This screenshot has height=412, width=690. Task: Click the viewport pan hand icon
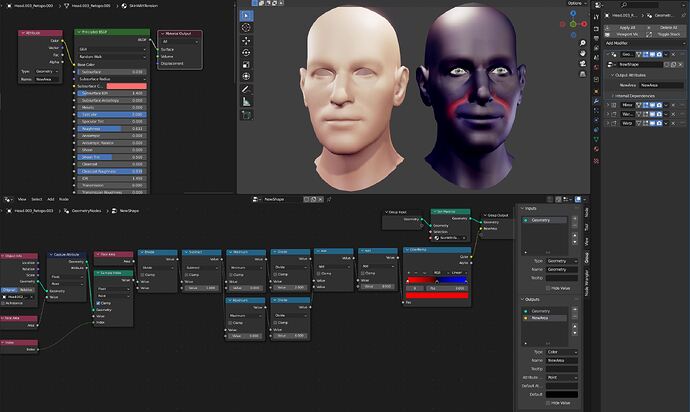click(583, 53)
